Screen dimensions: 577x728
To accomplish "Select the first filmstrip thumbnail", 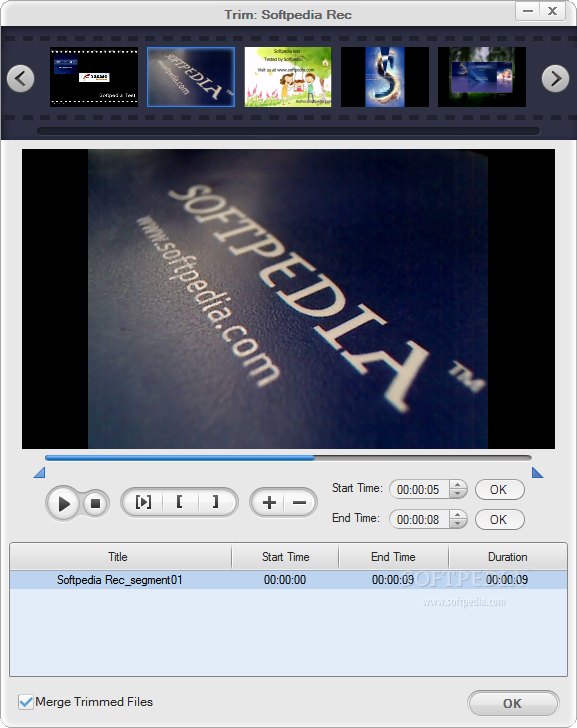I will 94,77.
